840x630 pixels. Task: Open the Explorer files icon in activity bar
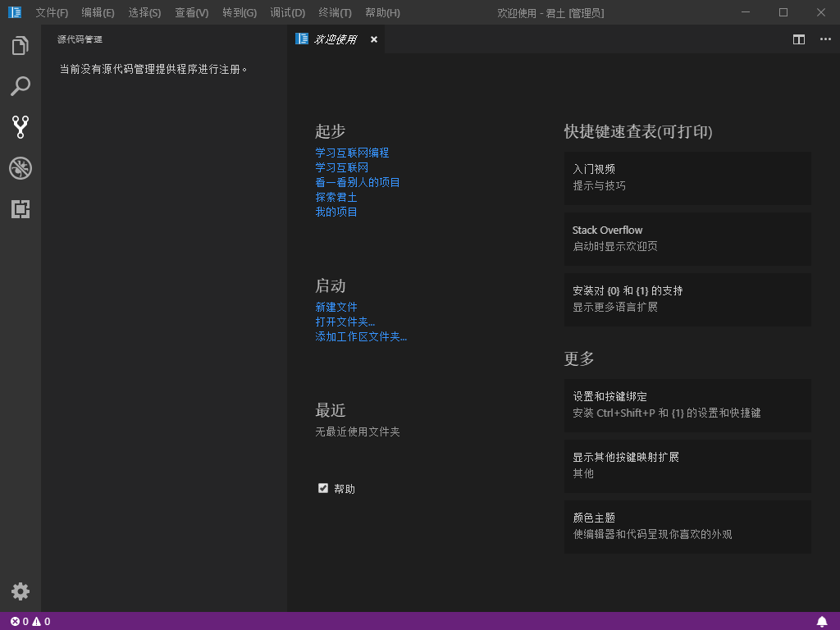(21, 46)
